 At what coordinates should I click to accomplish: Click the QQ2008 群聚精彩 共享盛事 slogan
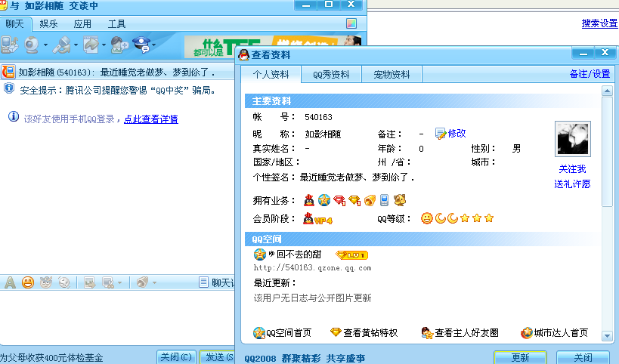pos(305,358)
